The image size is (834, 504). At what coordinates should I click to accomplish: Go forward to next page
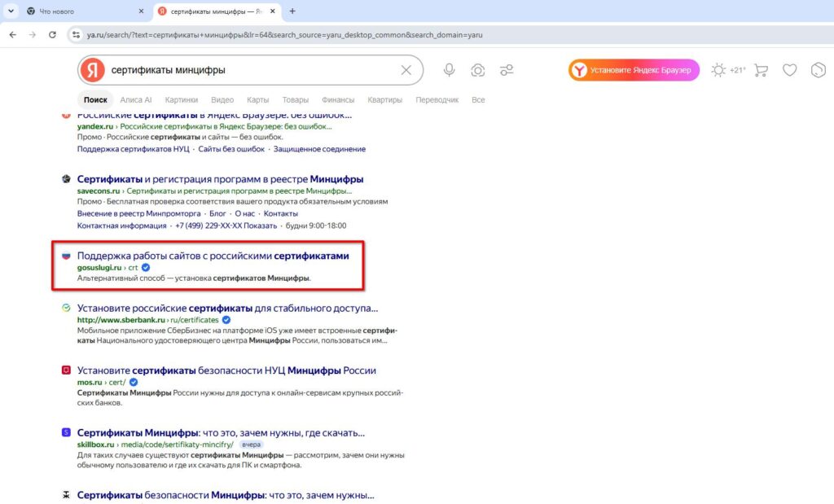coord(33,34)
